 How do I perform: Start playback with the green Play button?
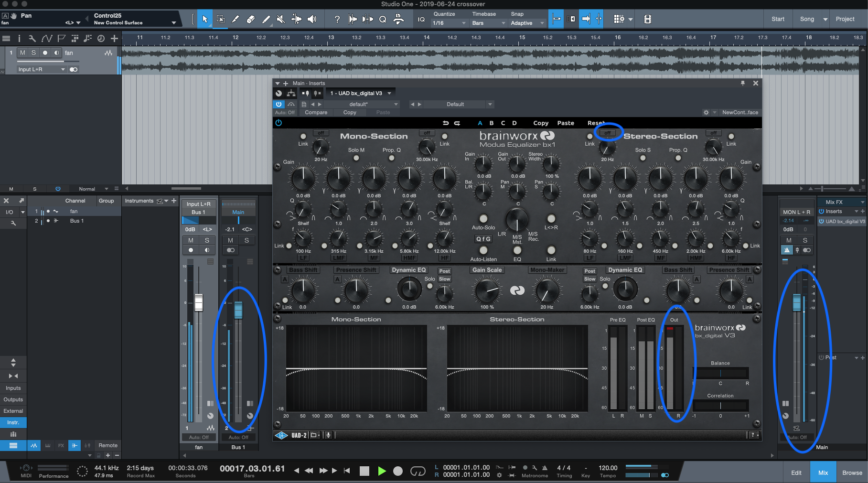[x=382, y=471]
